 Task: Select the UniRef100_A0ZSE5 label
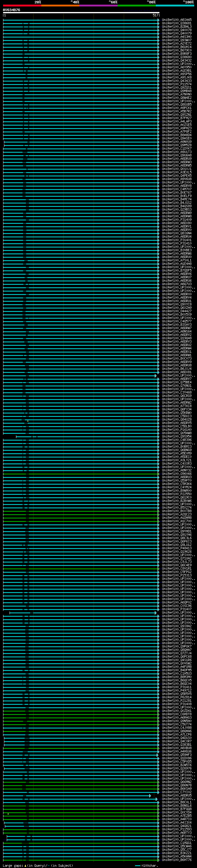(177, 125)
